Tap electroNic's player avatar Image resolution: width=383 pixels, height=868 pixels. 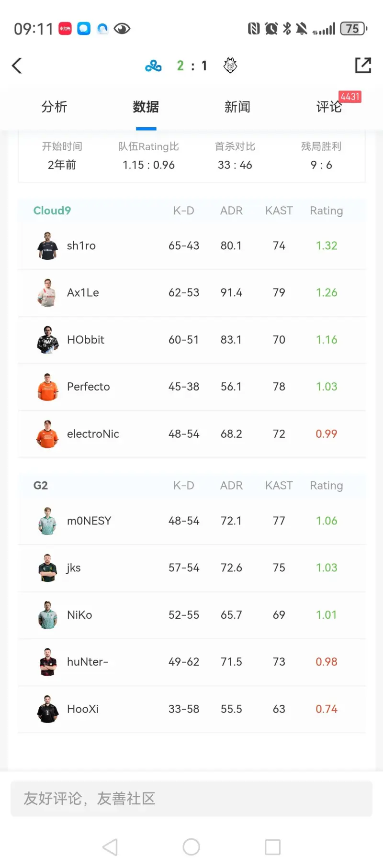(x=47, y=434)
